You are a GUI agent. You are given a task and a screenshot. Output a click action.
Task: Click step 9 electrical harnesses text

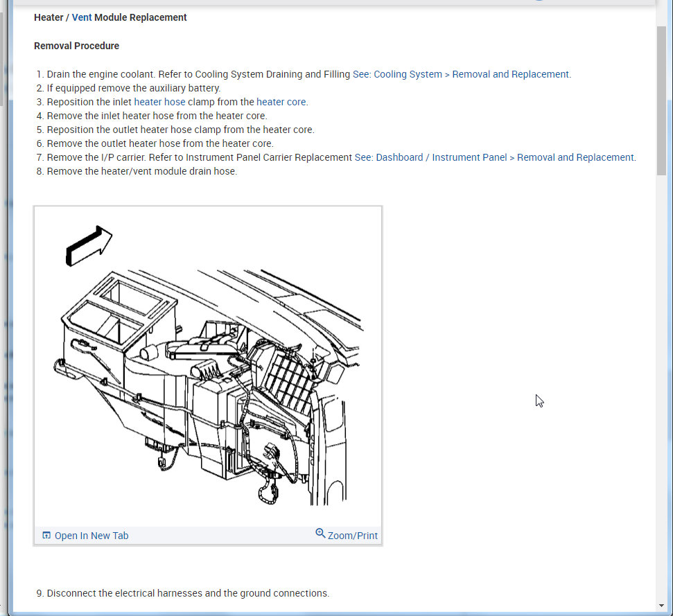click(188, 593)
